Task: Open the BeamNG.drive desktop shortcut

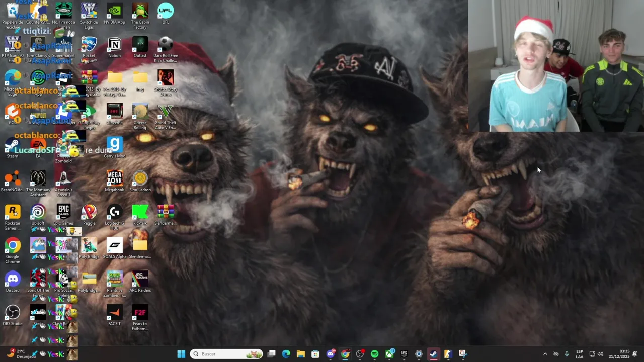Action: [x=13, y=181]
